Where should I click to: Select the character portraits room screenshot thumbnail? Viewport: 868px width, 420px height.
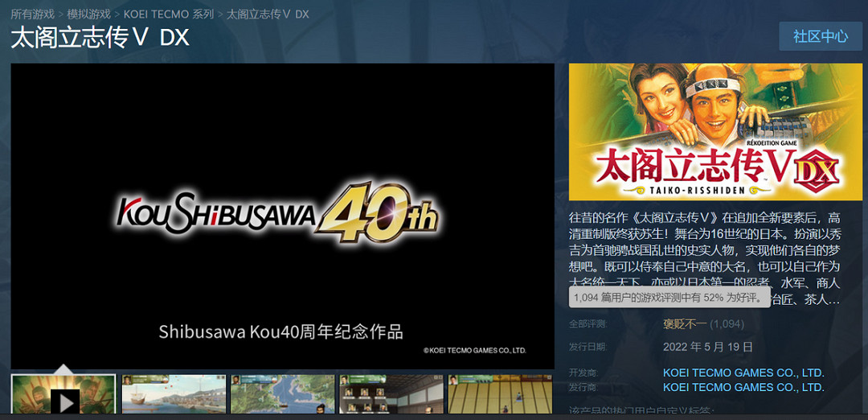tap(391, 397)
